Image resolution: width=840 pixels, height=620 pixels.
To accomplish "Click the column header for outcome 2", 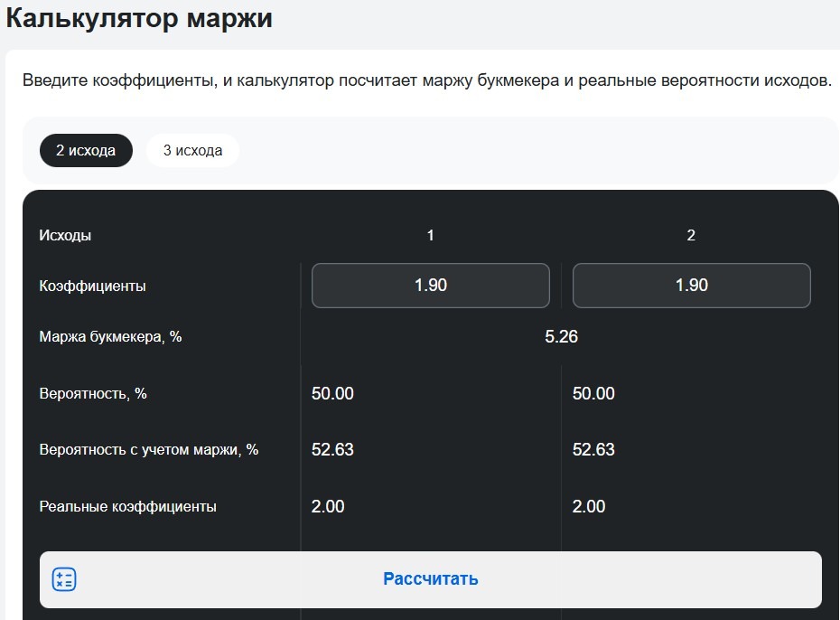I will (691, 236).
